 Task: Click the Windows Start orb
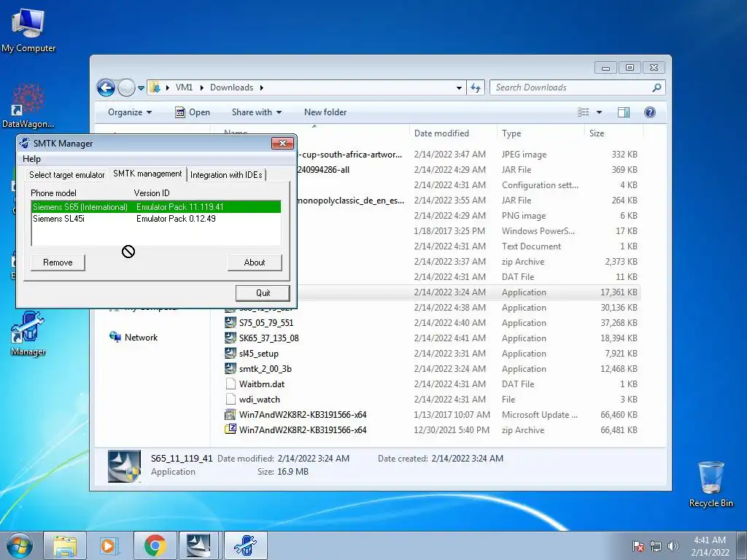pyautogui.click(x=19, y=545)
